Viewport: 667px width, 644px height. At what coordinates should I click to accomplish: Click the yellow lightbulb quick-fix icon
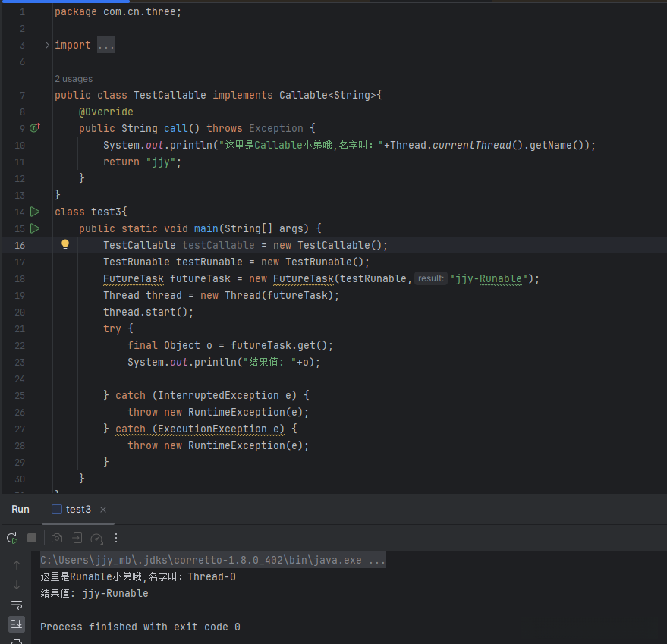(65, 245)
